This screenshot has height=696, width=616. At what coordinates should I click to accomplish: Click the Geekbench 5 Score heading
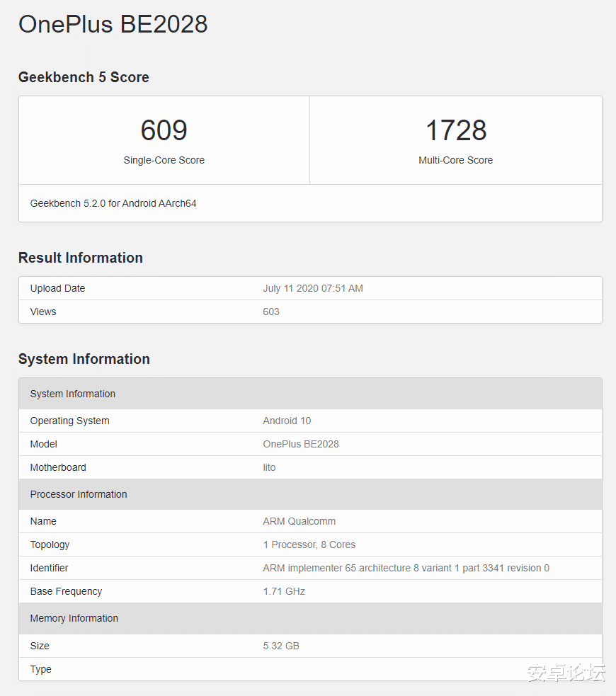(x=84, y=77)
